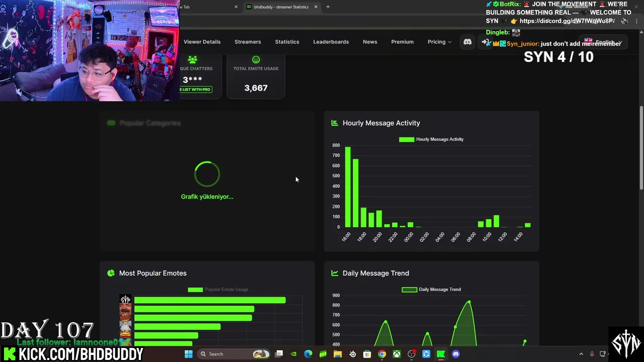This screenshot has width=644, height=362.
Task: Open the Kick app taskbar icon
Action: click(x=441, y=354)
